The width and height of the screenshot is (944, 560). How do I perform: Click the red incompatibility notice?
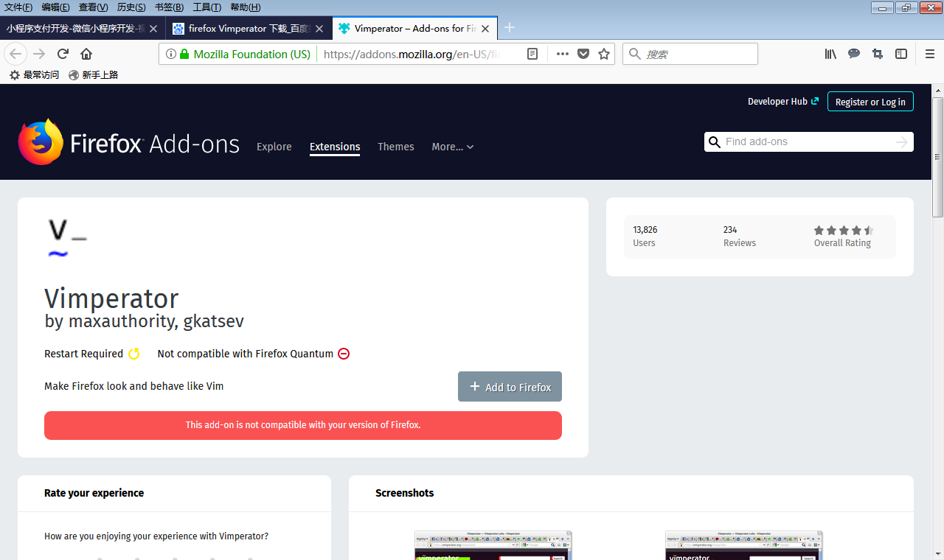303,425
